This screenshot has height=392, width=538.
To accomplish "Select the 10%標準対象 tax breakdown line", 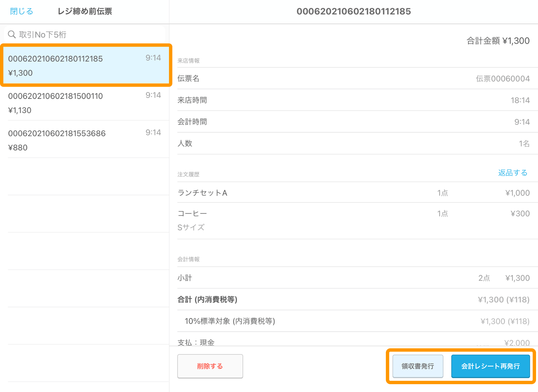I will tap(353, 321).
